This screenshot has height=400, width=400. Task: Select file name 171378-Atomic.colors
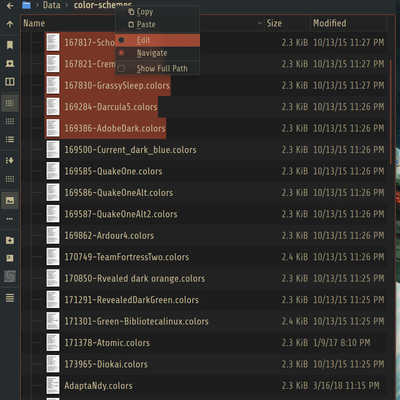[x=107, y=342]
